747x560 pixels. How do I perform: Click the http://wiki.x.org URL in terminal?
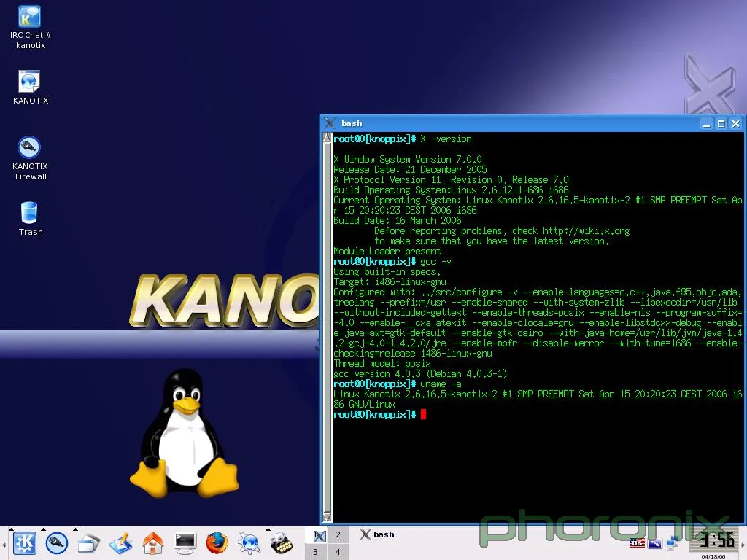(x=586, y=231)
